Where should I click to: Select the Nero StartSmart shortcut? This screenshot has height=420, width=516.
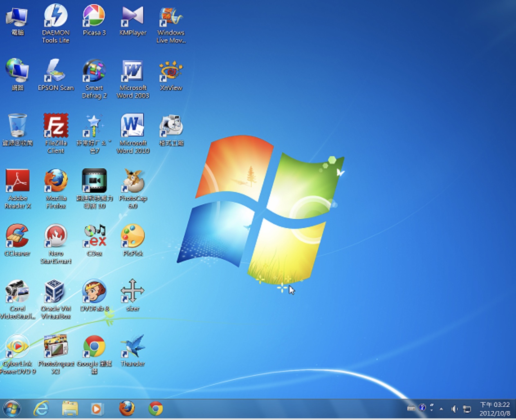coord(56,244)
